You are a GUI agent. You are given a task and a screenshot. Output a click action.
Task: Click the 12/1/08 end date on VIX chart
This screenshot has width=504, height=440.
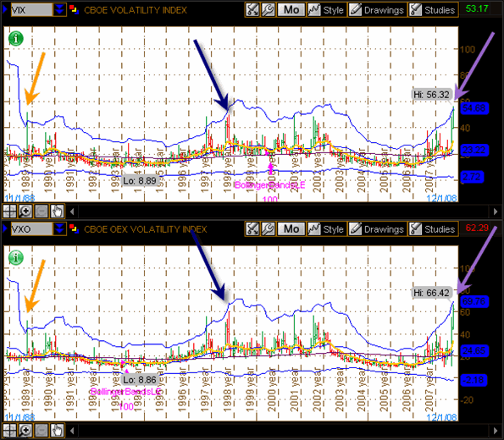442,198
